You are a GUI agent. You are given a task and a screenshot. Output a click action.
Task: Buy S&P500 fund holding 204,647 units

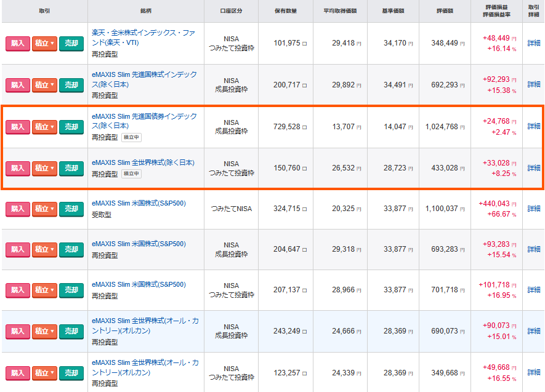click(18, 250)
